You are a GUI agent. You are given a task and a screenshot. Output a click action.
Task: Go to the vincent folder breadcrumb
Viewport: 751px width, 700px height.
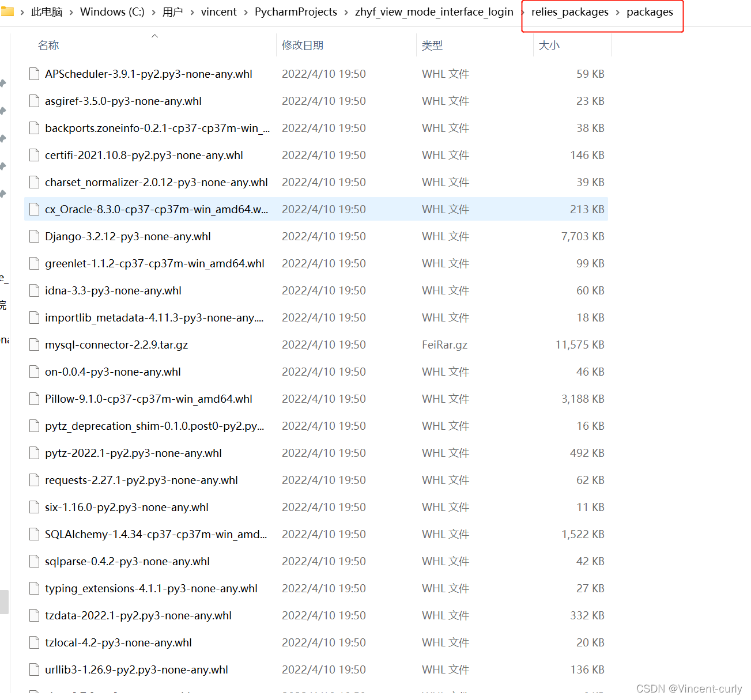219,12
